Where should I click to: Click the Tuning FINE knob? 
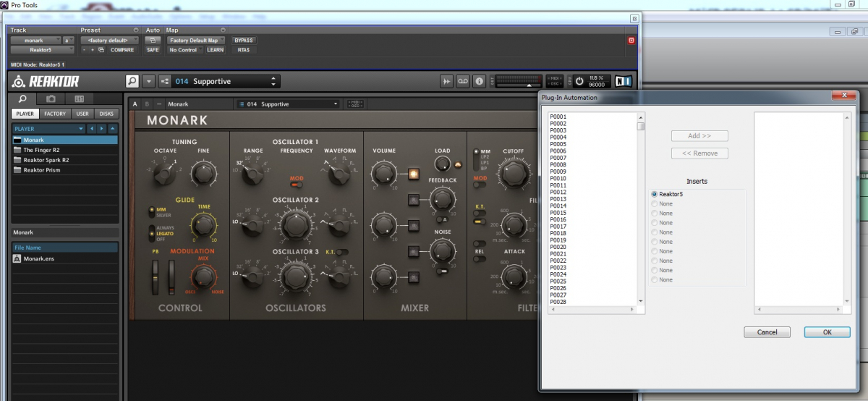[x=204, y=172]
